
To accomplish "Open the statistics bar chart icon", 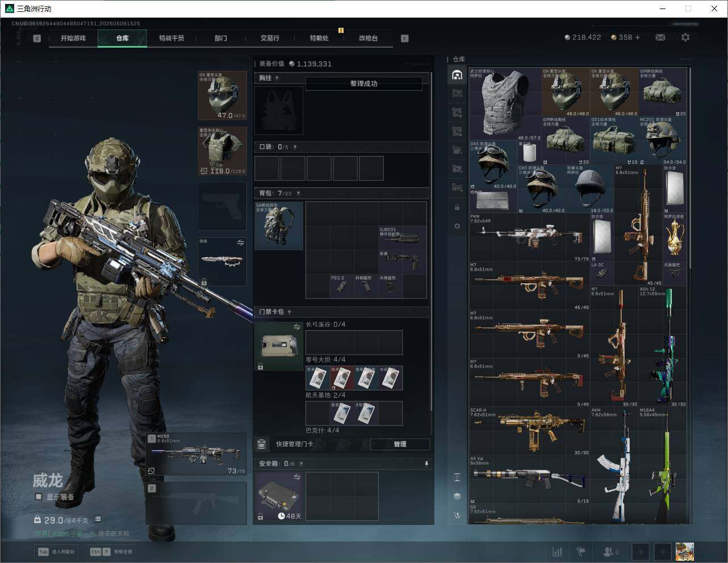I will [x=558, y=551].
